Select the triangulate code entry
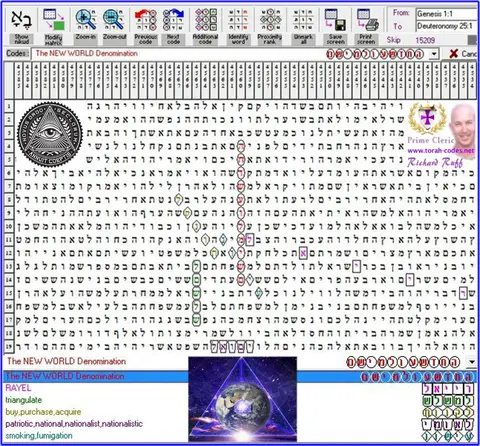 (24, 400)
